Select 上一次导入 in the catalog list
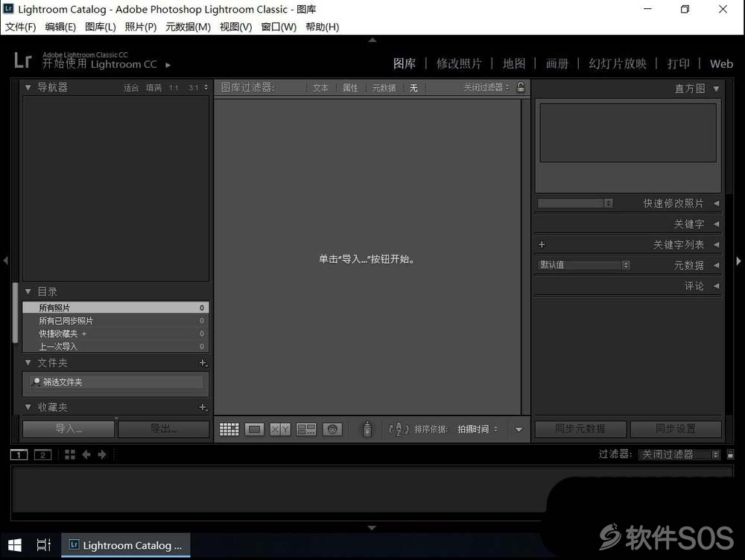 point(115,347)
